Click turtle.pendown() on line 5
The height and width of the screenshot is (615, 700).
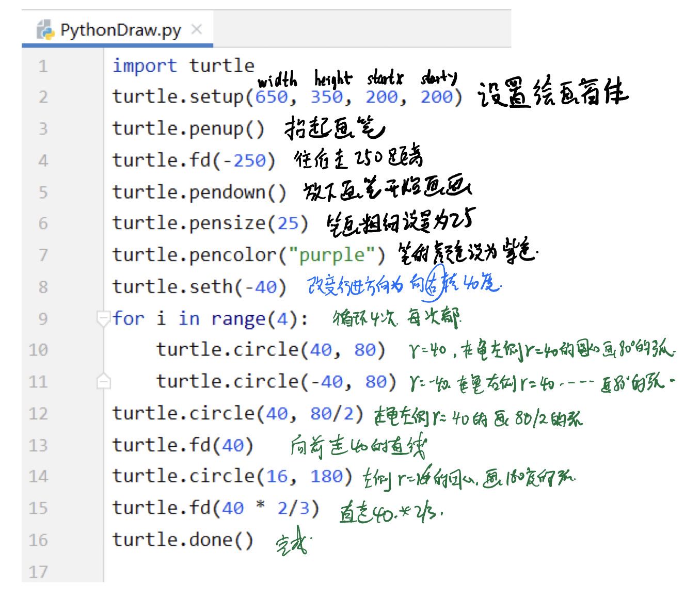click(x=199, y=191)
